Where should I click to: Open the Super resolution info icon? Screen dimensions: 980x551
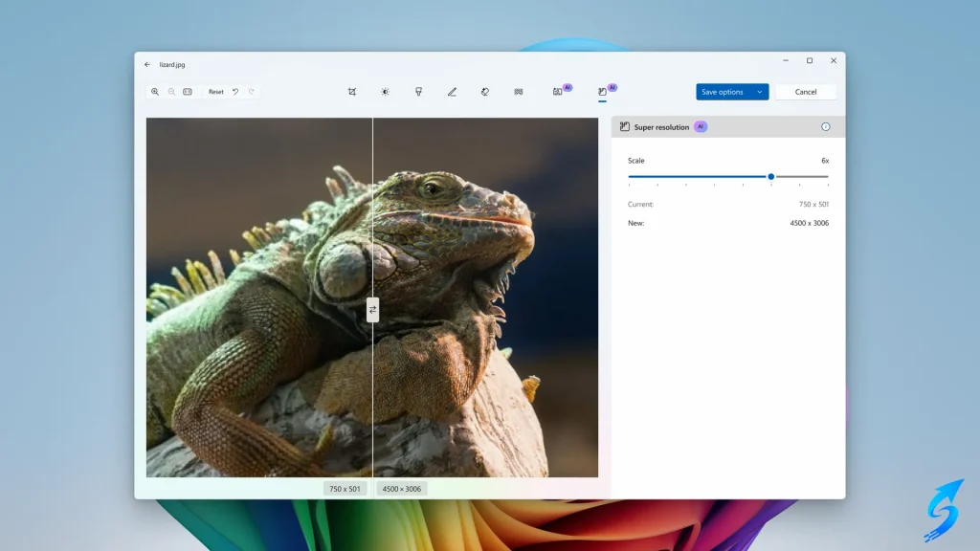tap(826, 126)
